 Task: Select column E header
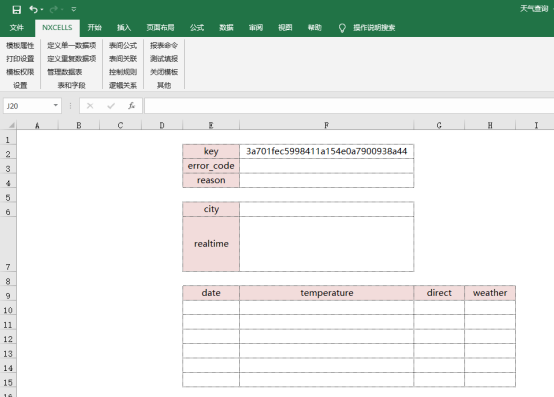(211, 125)
